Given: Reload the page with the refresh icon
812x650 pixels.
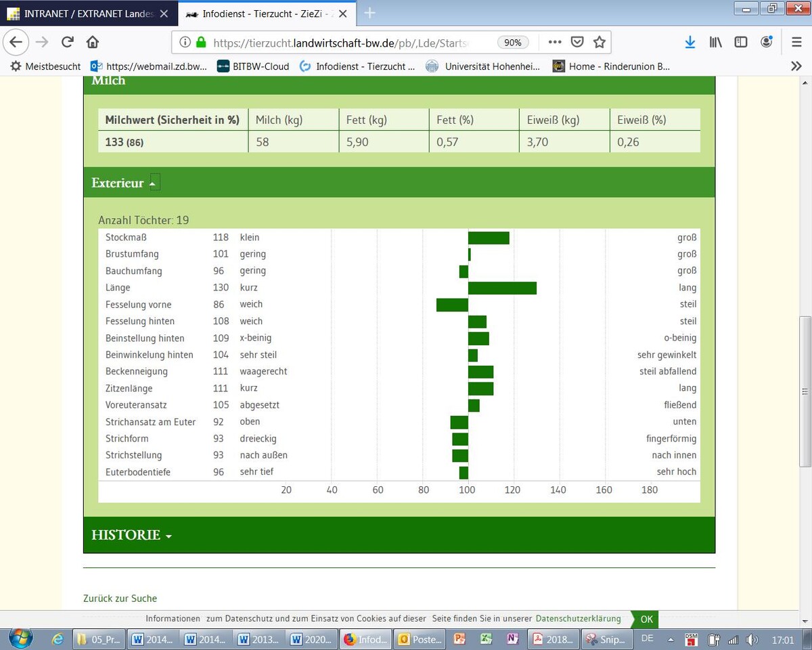Looking at the screenshot, I should [67, 42].
